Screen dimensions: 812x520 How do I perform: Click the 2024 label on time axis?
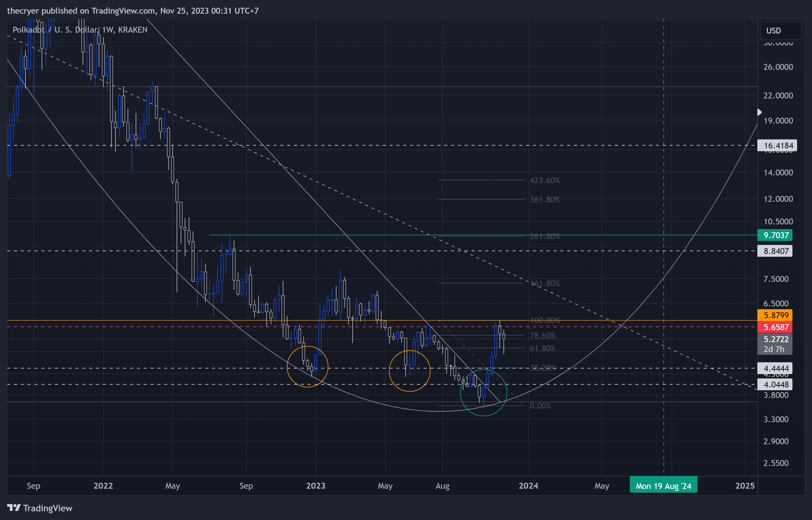[528, 486]
